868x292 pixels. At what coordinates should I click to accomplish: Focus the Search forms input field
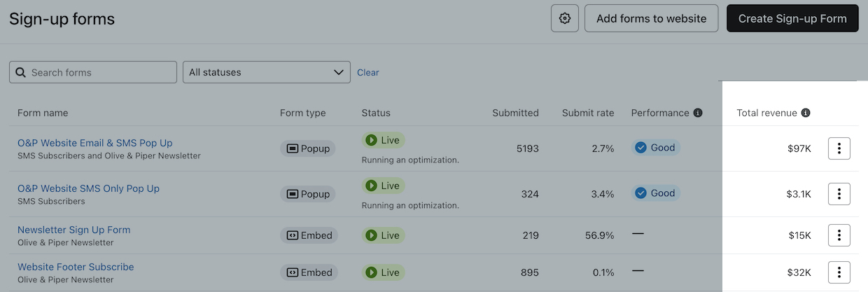click(x=98, y=72)
